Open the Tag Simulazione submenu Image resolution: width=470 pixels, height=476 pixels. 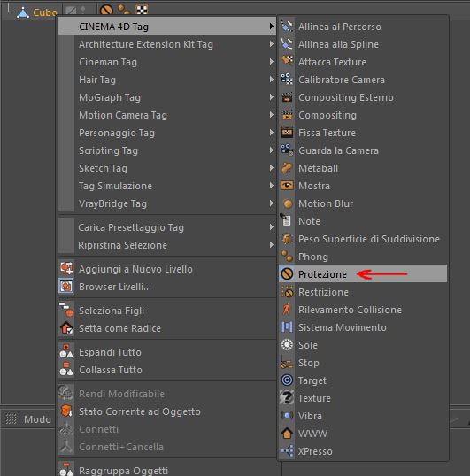click(166, 186)
